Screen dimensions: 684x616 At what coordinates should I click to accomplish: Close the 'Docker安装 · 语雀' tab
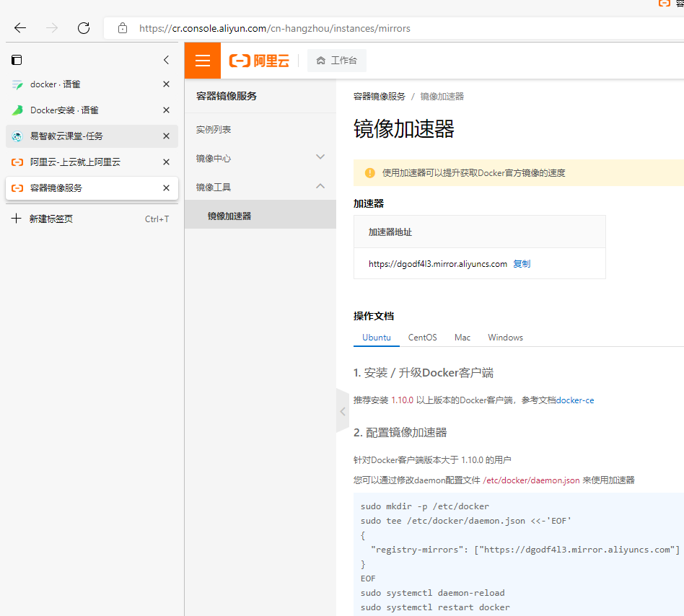pos(166,110)
